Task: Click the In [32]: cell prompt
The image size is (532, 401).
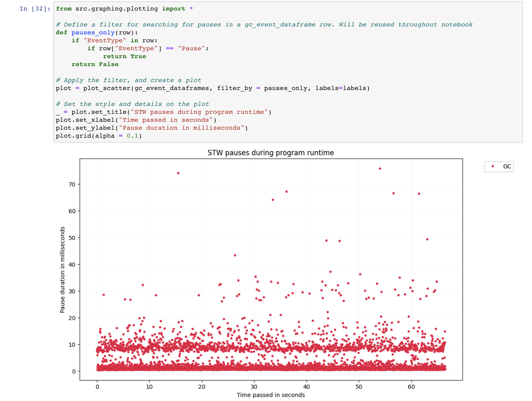Action: point(35,9)
